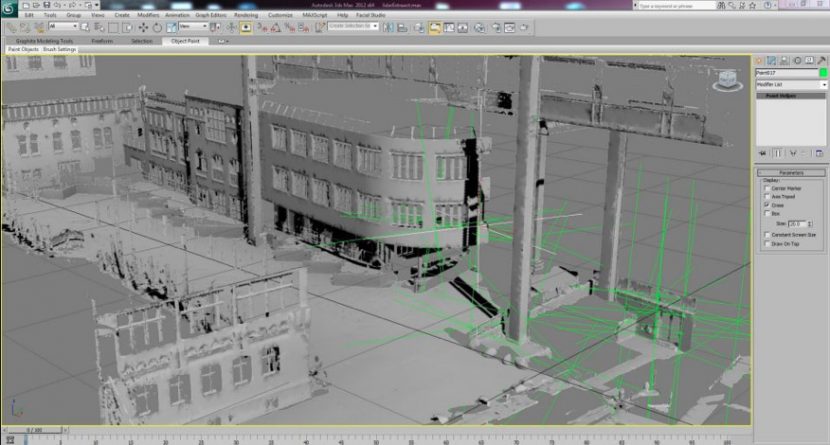The image size is (830, 445).
Task: Click the Brush Settings panel button
Action: point(59,49)
